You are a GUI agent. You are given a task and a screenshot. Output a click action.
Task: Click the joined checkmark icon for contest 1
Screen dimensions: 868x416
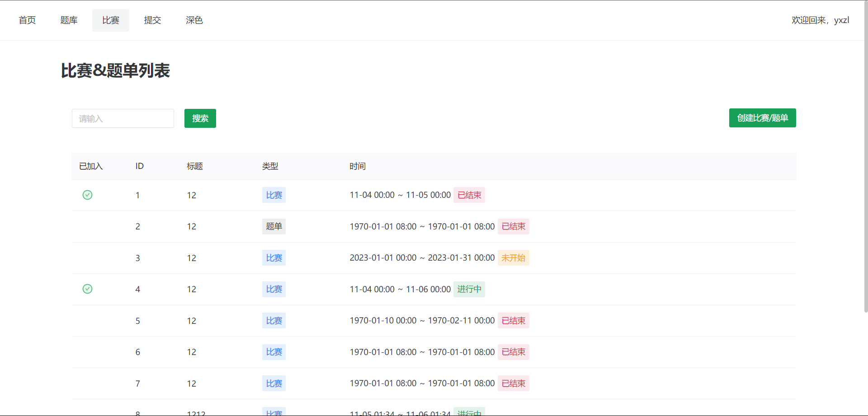pyautogui.click(x=87, y=195)
